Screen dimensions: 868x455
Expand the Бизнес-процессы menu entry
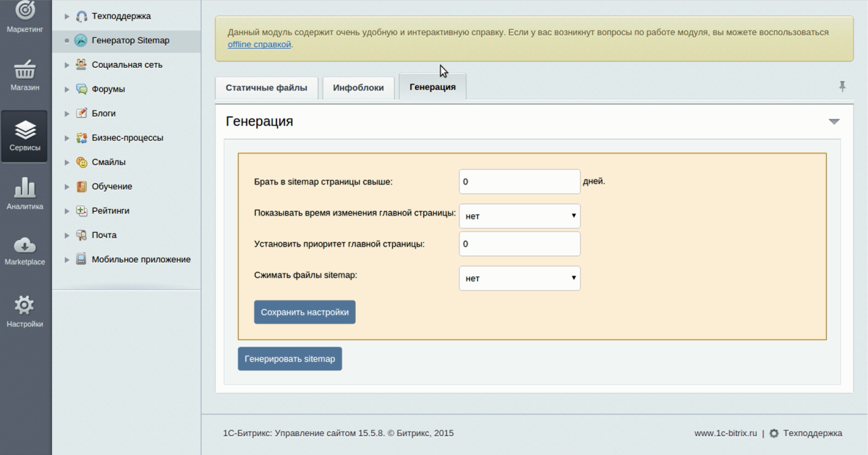coord(66,137)
